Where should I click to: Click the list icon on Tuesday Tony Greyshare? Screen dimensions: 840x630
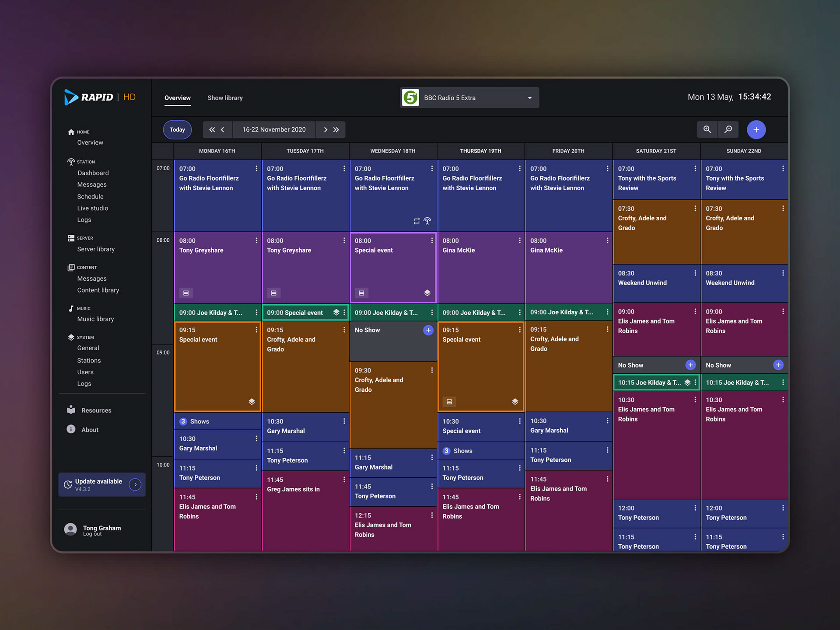coord(274,293)
